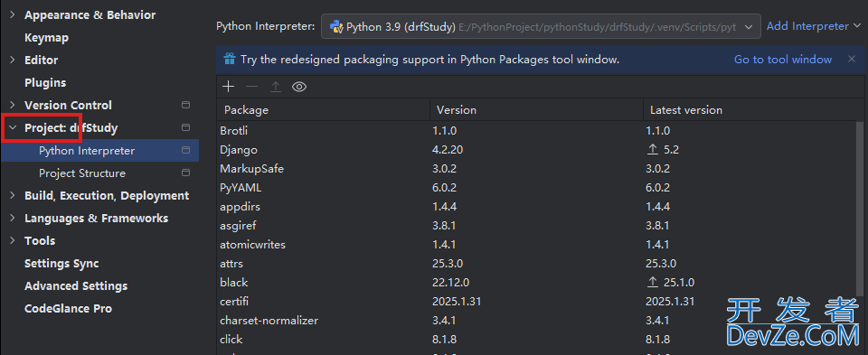Open the Keymap settings page
Image resolution: width=868 pixels, height=355 pixels.
tap(46, 38)
